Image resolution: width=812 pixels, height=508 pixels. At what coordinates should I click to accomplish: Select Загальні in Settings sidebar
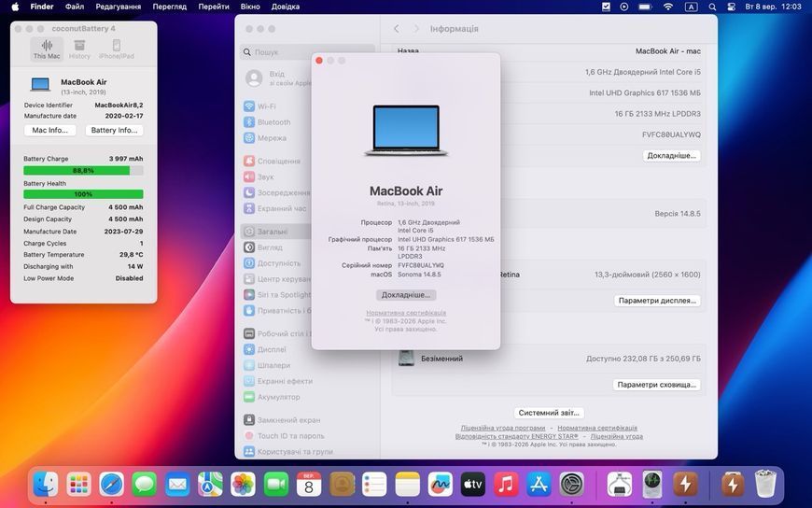(276, 232)
